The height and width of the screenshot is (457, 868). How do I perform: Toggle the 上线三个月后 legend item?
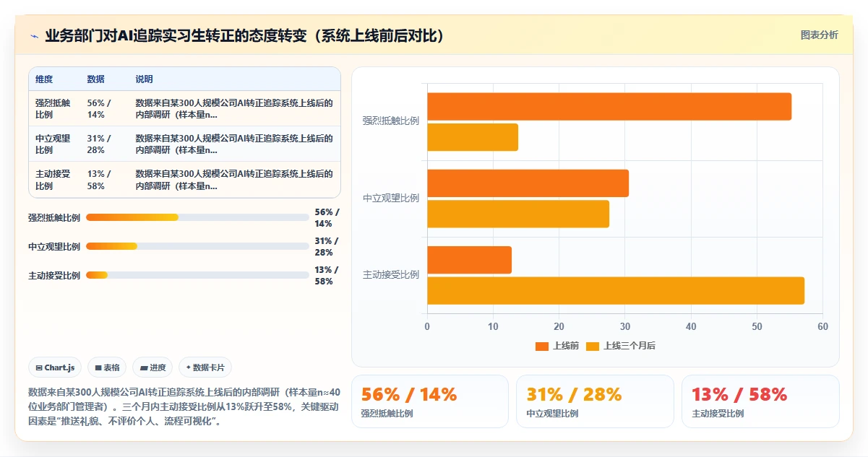(x=621, y=346)
